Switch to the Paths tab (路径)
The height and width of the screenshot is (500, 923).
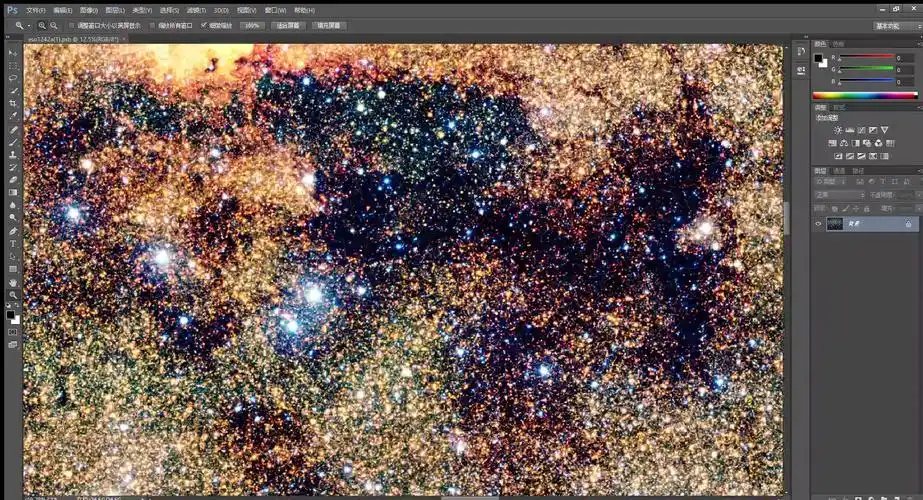[x=858, y=171]
